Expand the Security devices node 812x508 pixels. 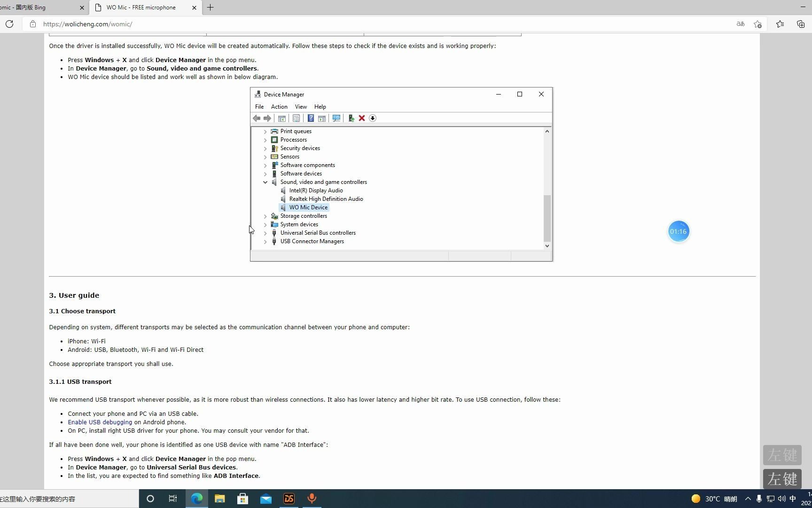[265, 149]
